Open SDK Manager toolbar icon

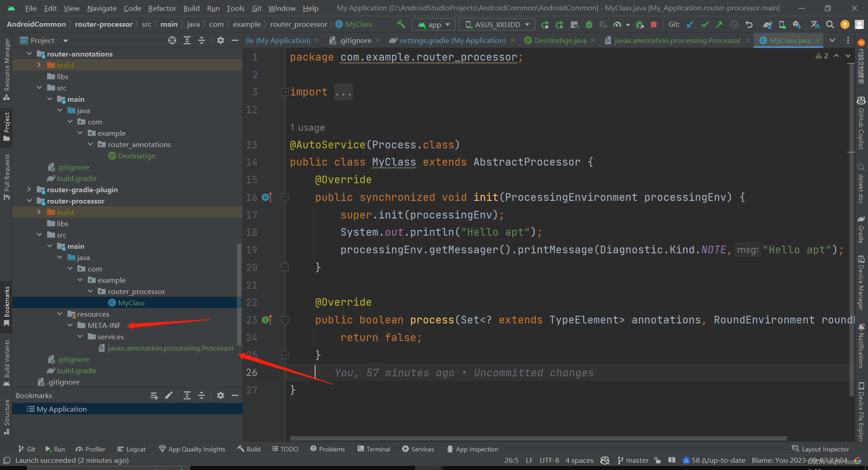[797, 24]
